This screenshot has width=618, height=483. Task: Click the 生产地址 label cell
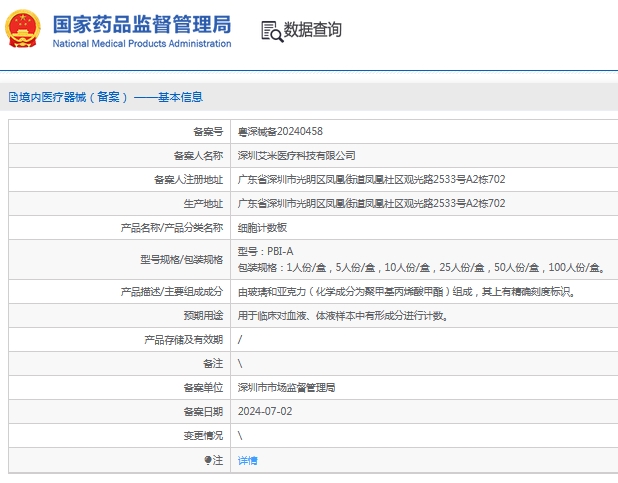(x=119, y=203)
